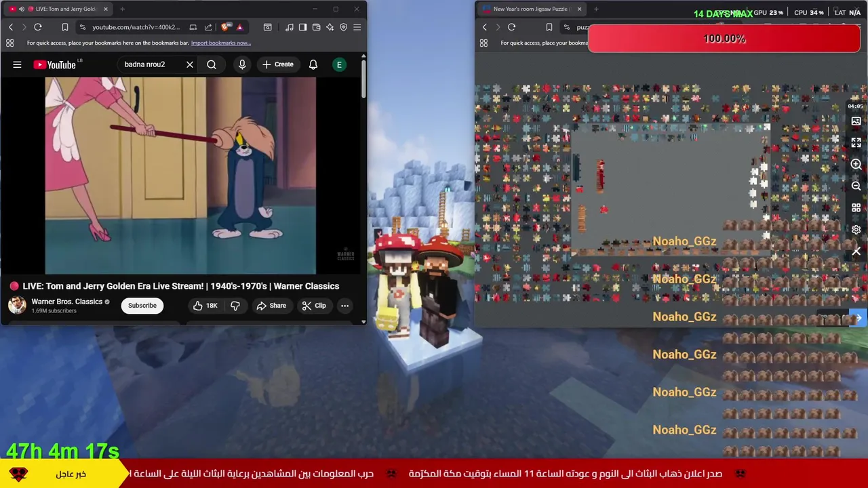Image resolution: width=868 pixels, height=488 pixels.
Task: Open more actions three-dot menu under video
Action: (x=344, y=306)
